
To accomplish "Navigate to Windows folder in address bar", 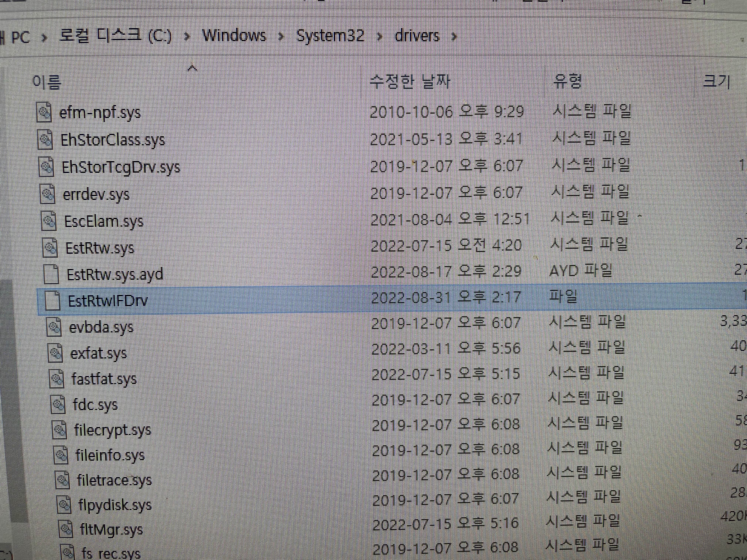I will pyautogui.click(x=234, y=36).
